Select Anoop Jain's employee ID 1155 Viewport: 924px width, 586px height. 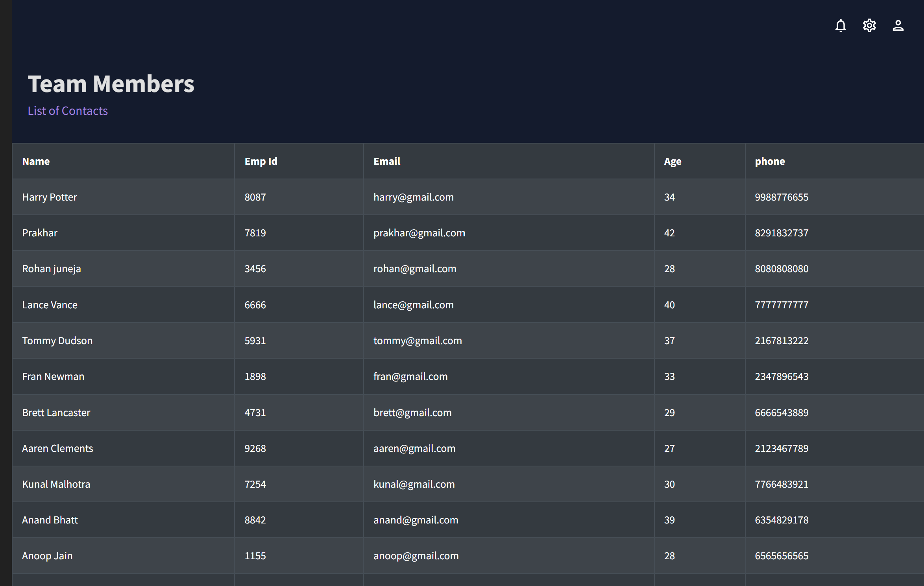(255, 556)
